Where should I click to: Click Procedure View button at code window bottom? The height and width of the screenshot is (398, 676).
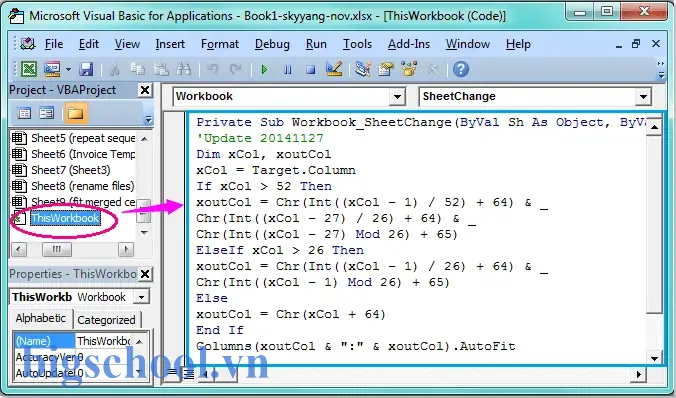pyautogui.click(x=172, y=373)
